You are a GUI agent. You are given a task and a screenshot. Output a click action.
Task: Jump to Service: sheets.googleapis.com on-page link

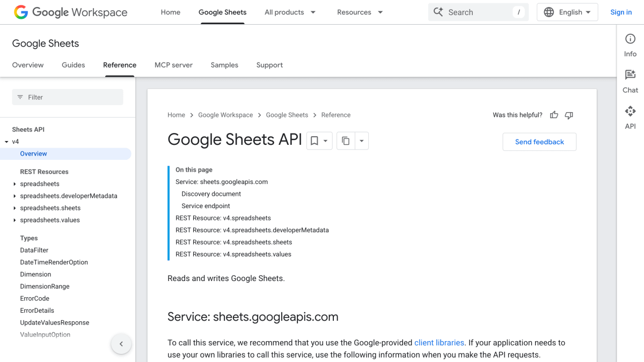[x=222, y=182]
